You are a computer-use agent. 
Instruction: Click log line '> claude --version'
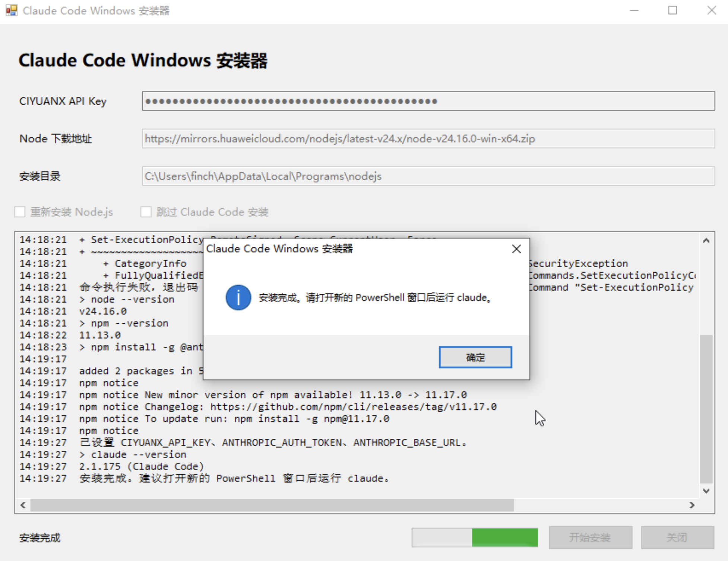(133, 454)
